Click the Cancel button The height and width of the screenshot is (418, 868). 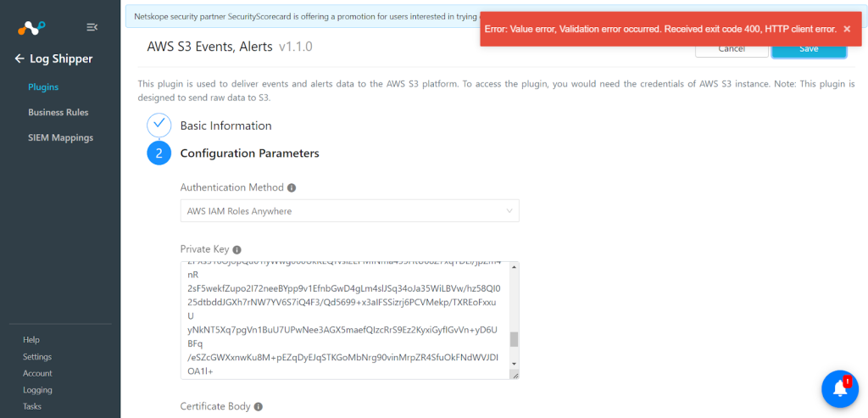click(732, 48)
